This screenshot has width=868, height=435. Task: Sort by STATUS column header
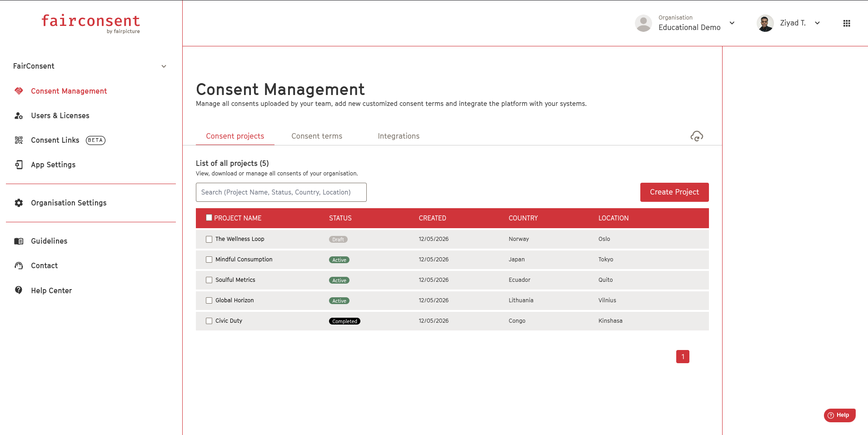coord(340,218)
